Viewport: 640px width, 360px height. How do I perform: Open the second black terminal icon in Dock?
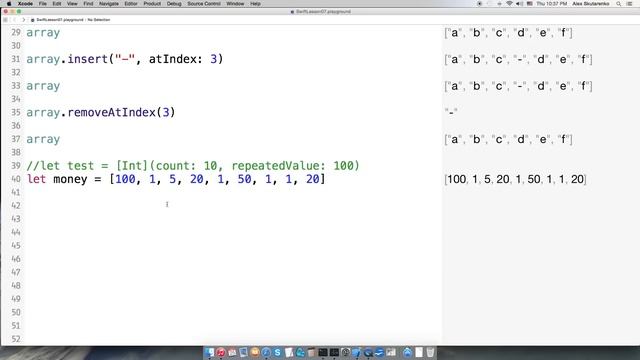click(334, 352)
